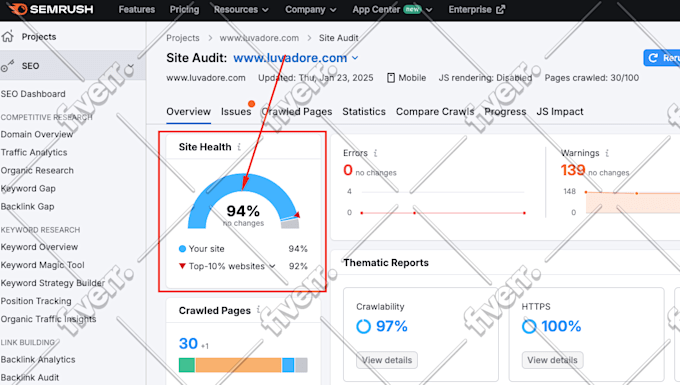This screenshot has width=680, height=385.
Task: Click View details under Crawlability
Action: click(x=387, y=360)
